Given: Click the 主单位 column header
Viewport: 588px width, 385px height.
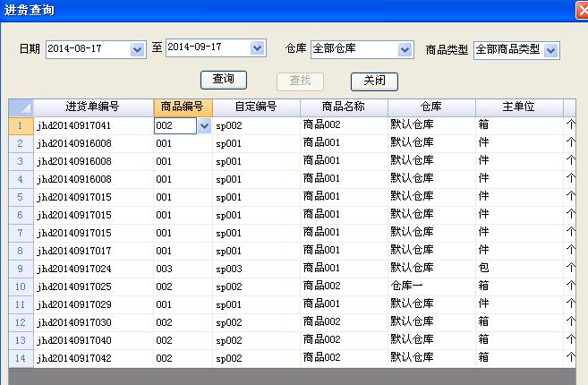Looking at the screenshot, I should 519,107.
